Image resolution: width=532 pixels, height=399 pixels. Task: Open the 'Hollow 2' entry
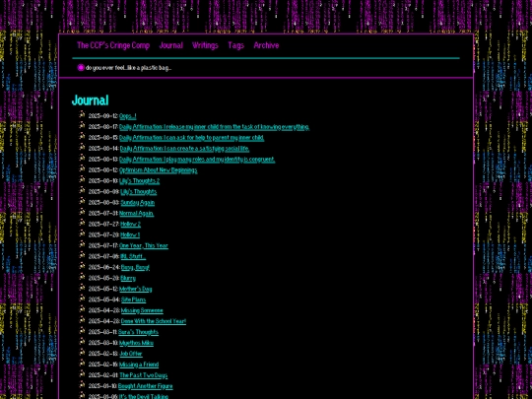(x=130, y=225)
